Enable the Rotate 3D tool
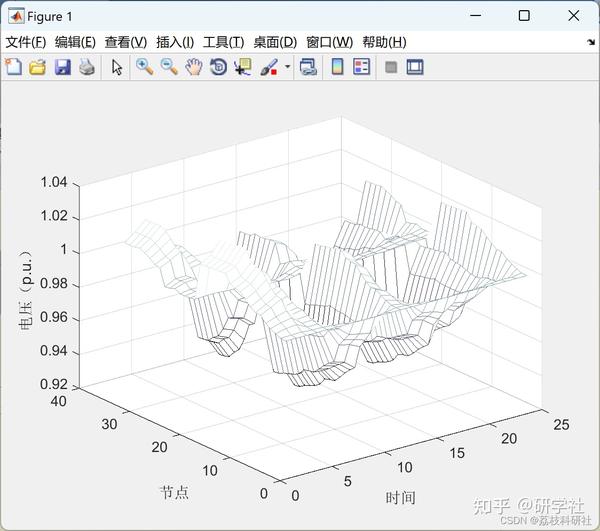Viewport: 600px width, 531px height. coord(218,67)
